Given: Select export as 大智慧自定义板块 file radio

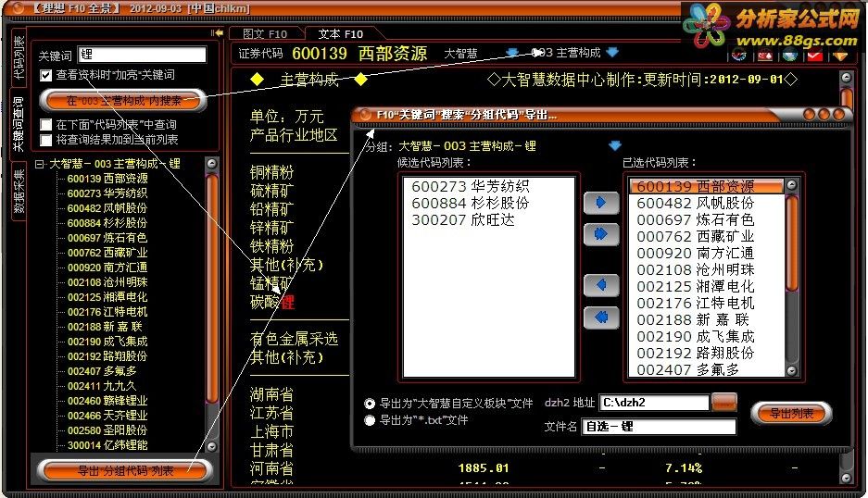Looking at the screenshot, I should [x=370, y=404].
